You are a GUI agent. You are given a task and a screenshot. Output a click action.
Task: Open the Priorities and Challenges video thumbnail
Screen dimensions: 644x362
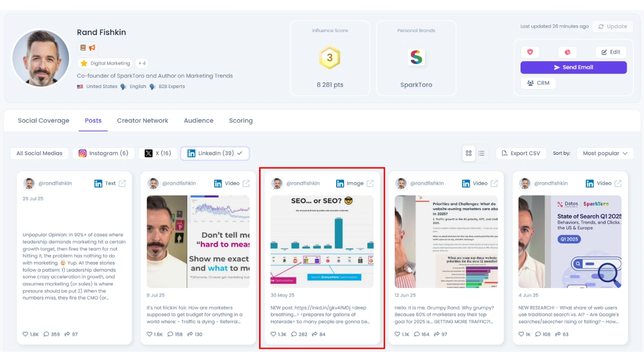[446, 241]
